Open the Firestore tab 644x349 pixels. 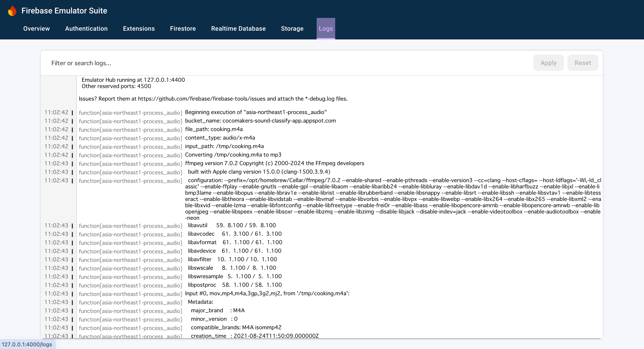[183, 28]
